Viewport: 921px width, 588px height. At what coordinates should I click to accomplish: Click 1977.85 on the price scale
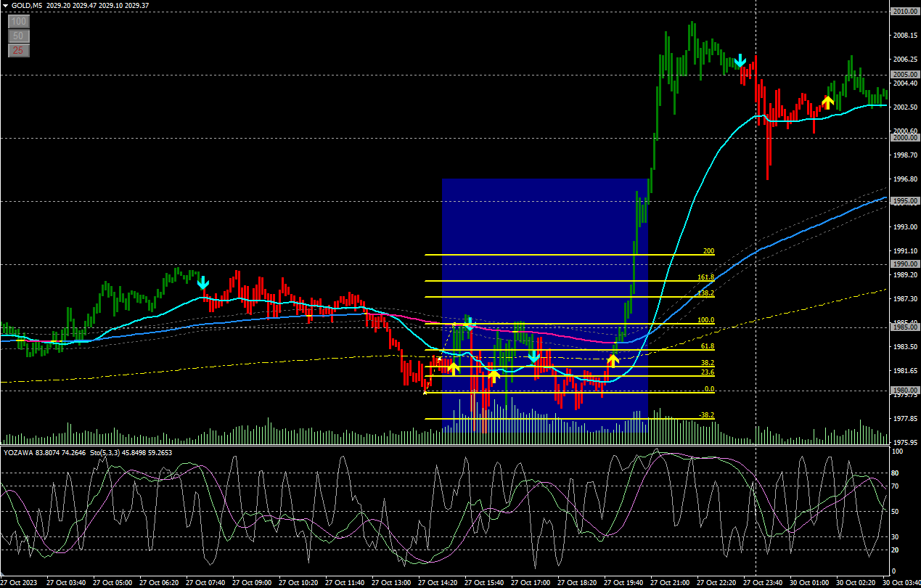pos(905,418)
